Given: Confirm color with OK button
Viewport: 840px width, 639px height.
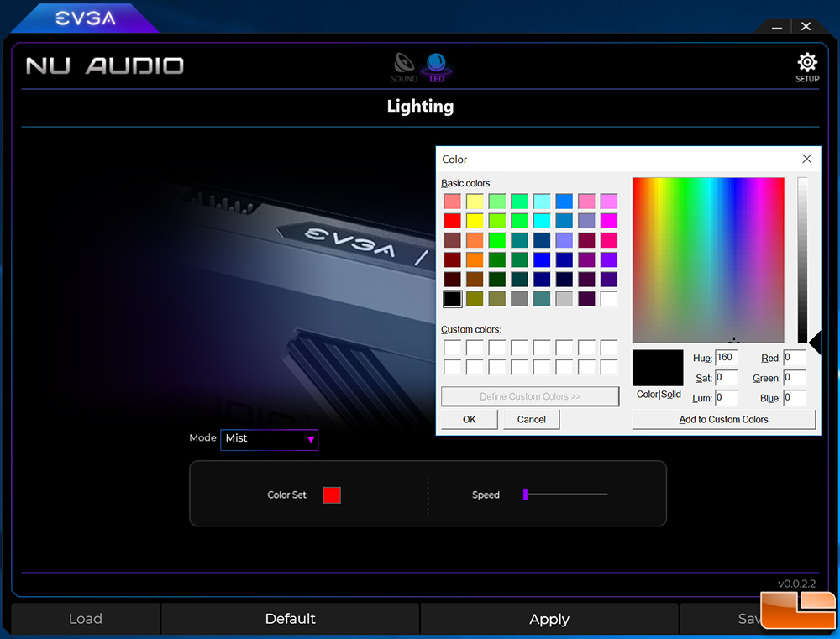Looking at the screenshot, I should (470, 419).
